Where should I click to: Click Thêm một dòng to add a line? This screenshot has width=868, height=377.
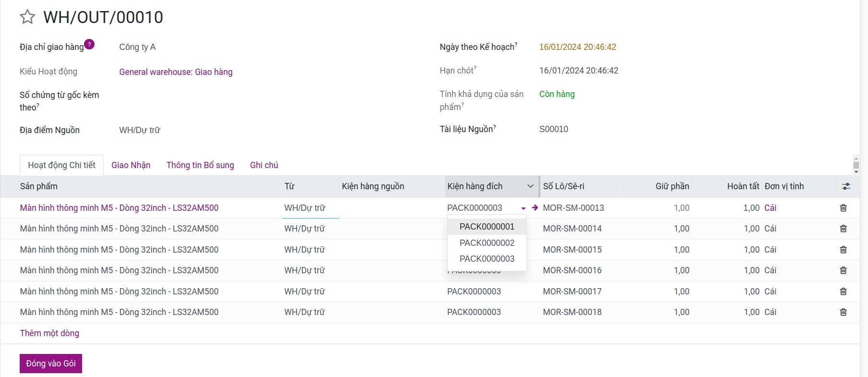tap(49, 333)
